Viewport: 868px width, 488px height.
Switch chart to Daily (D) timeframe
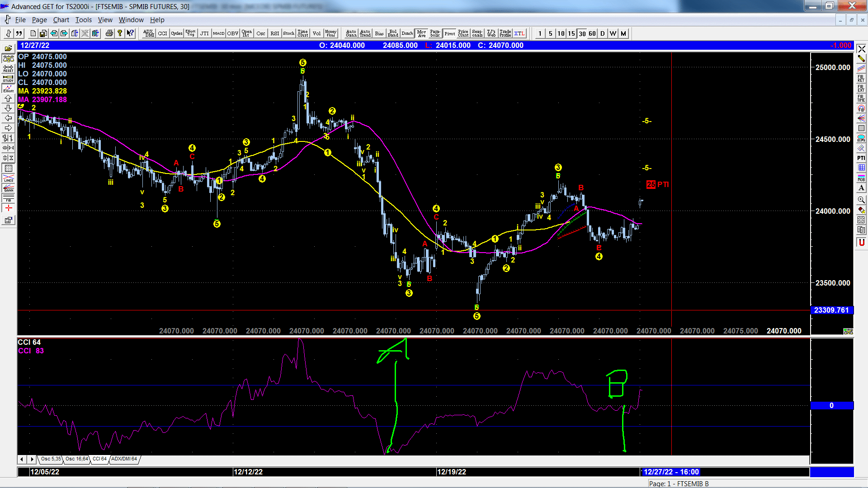pos(603,33)
